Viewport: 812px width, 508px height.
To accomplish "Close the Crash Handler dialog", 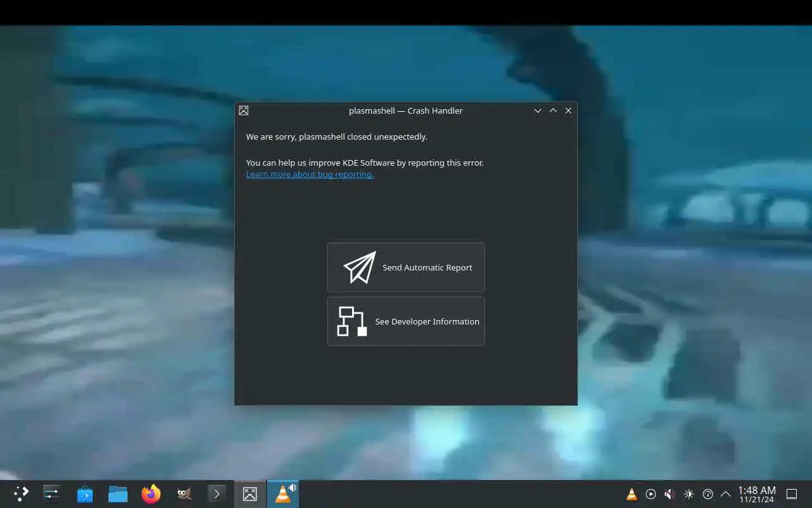I will click(x=568, y=110).
